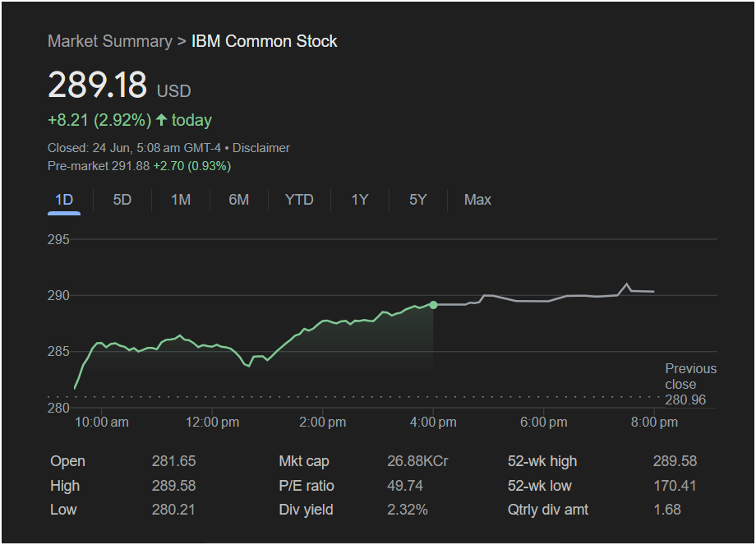756x545 pixels.
Task: Click the +8.21 (2.92%) daily change
Action: pos(99,120)
